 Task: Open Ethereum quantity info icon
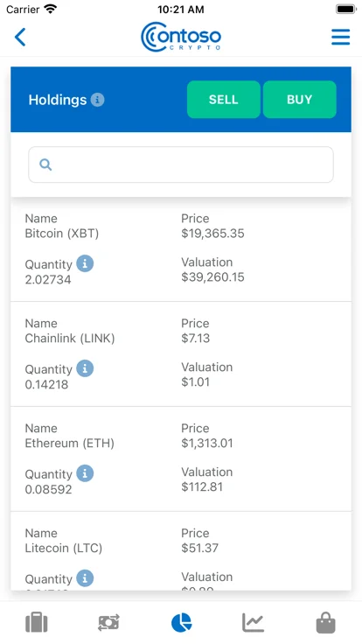point(85,473)
